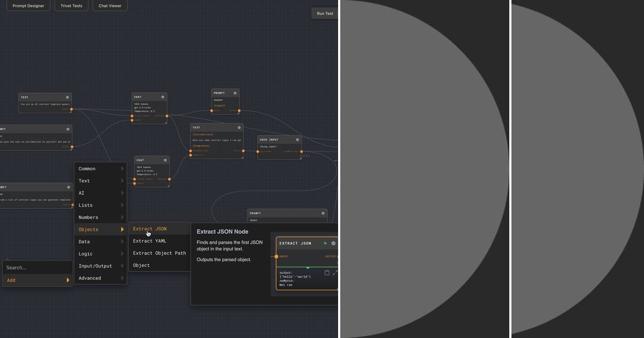This screenshot has height=338, width=644.
Task: Switch to the Trivet Tests tab
Action: (71, 6)
